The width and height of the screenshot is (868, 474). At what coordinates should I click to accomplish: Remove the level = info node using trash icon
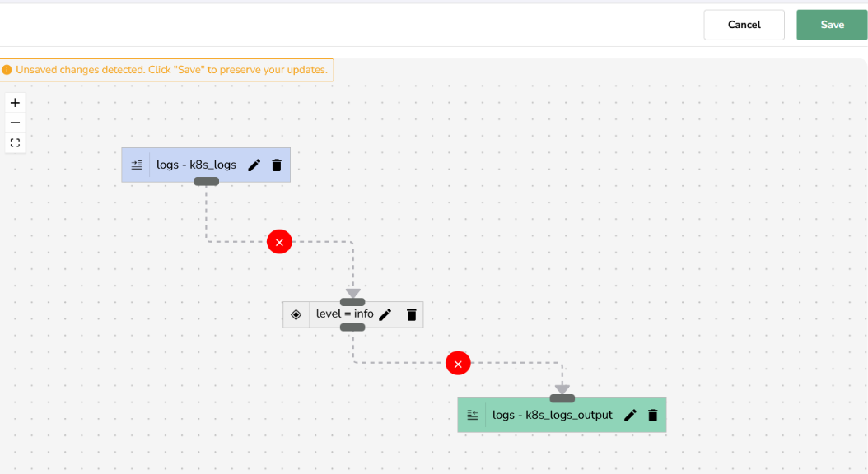pyautogui.click(x=411, y=314)
